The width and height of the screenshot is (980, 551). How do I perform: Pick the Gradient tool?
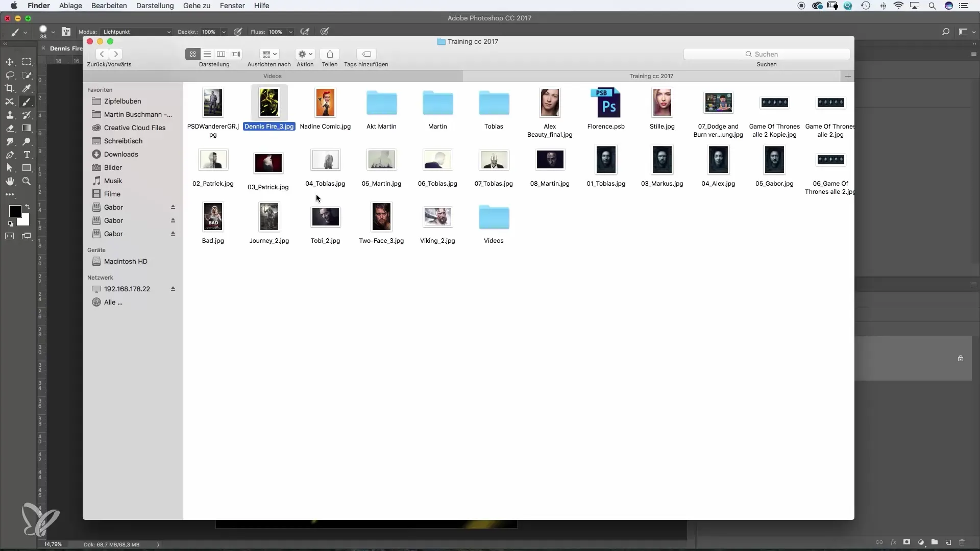[x=27, y=128]
